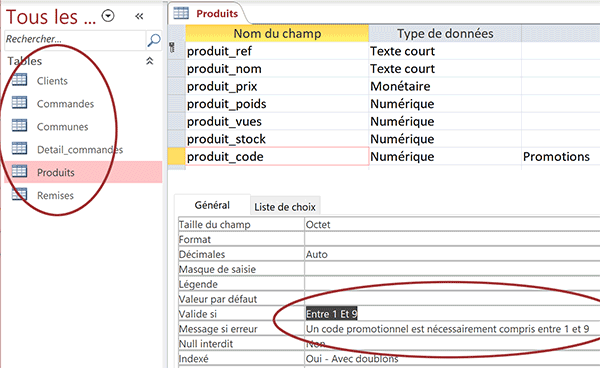Screen dimensions: 600x368
Task: Click the Clients table icon
Action: click(20, 80)
